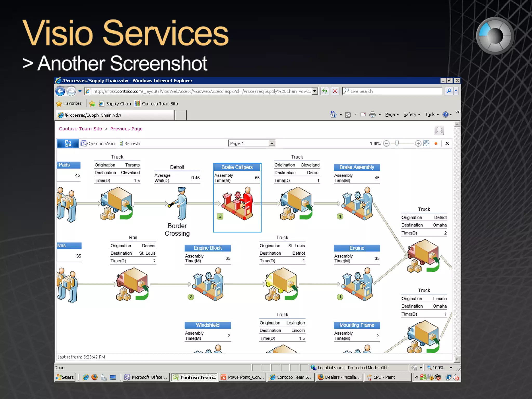532x399 pixels.
Task: Click Open in Visio button
Action: [98, 143]
